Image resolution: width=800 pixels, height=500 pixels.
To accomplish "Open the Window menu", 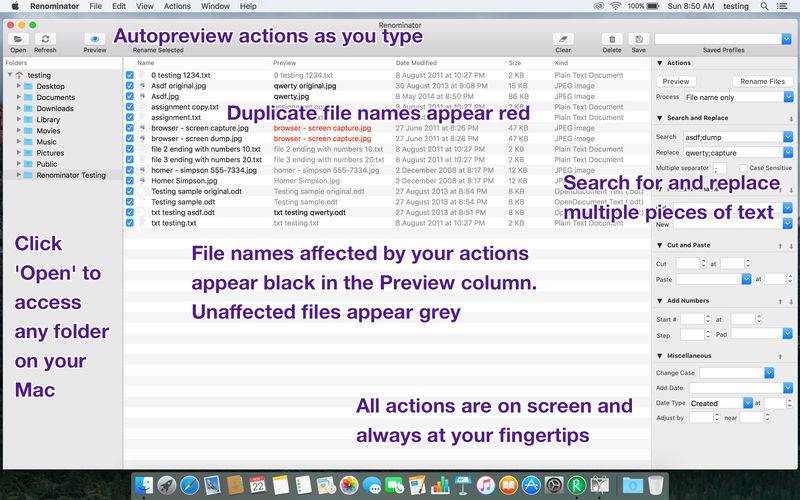I will point(215,6).
